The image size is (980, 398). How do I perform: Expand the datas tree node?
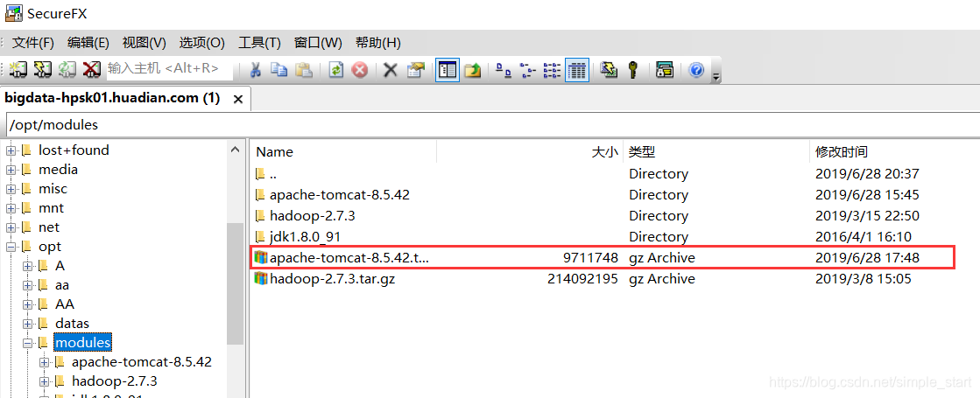[x=27, y=324]
